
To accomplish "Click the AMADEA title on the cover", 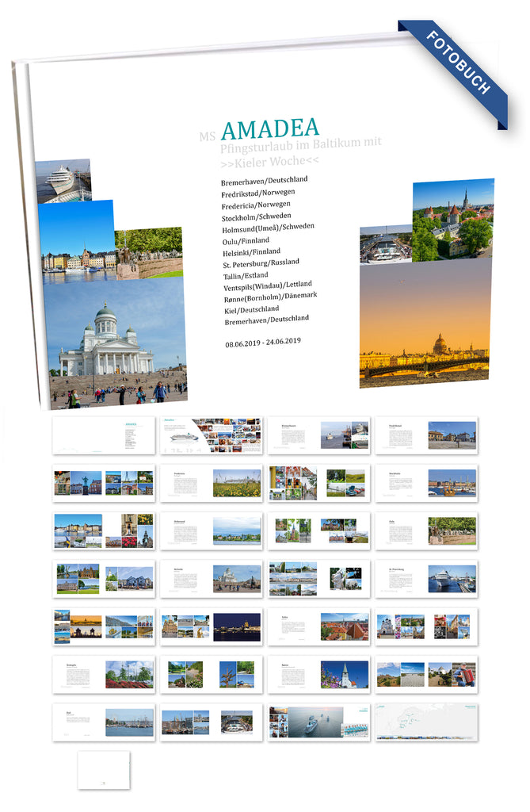I will coord(270,128).
